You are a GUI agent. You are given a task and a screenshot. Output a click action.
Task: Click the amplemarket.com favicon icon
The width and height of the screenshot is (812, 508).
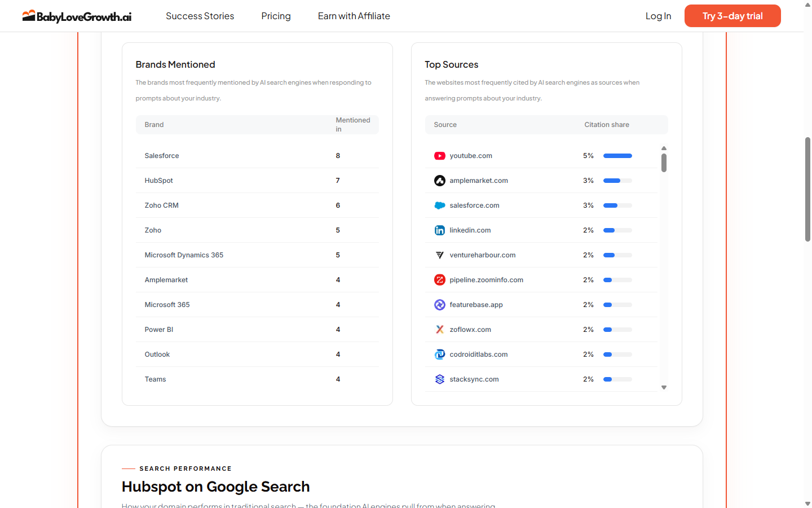[440, 181]
